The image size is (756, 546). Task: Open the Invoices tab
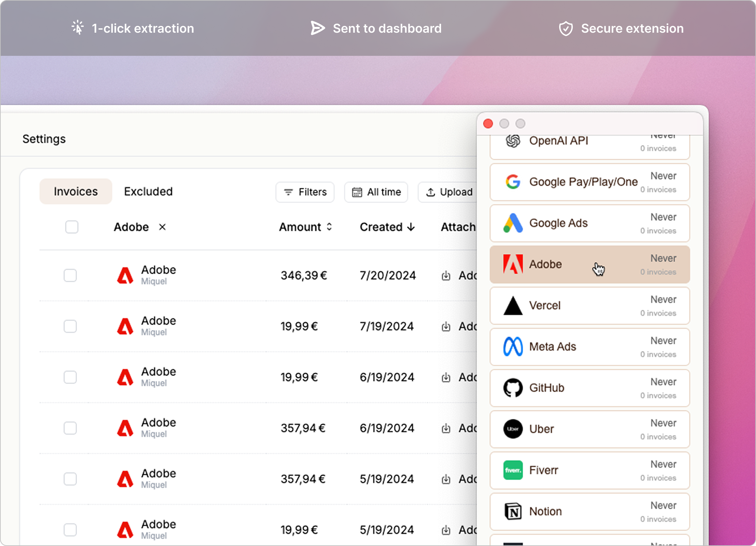click(x=75, y=191)
